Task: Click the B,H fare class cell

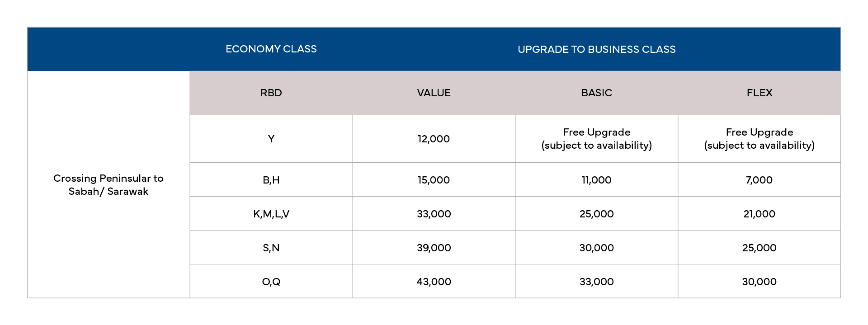Action: (271, 180)
